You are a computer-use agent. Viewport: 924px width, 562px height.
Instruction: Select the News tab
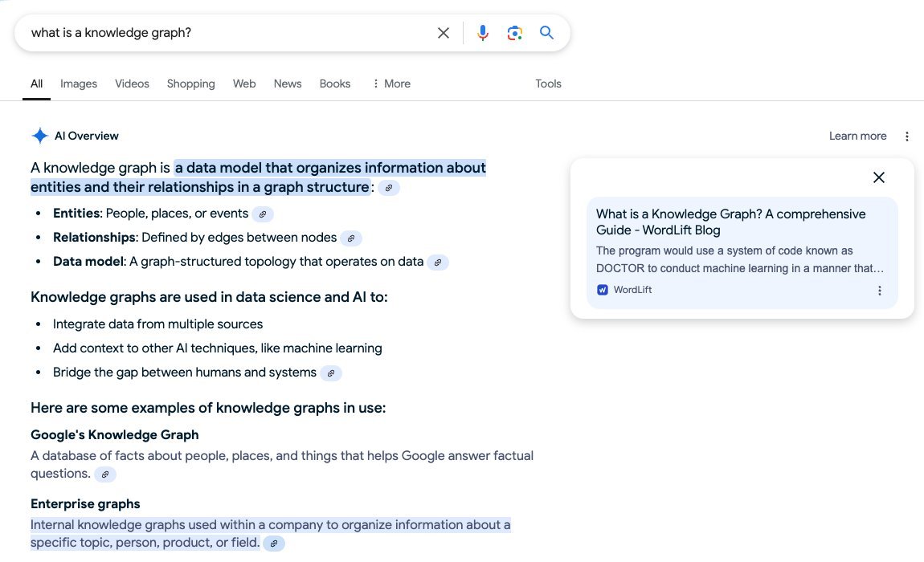(x=288, y=83)
